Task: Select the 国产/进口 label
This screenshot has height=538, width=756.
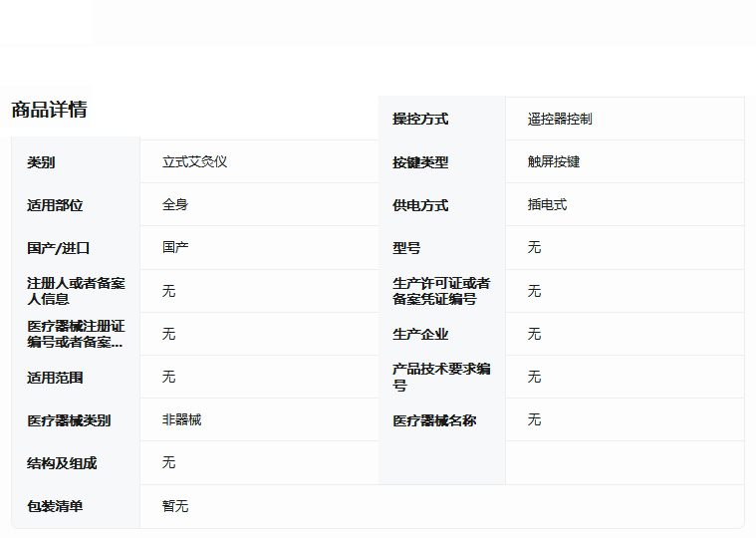Action: coord(59,248)
